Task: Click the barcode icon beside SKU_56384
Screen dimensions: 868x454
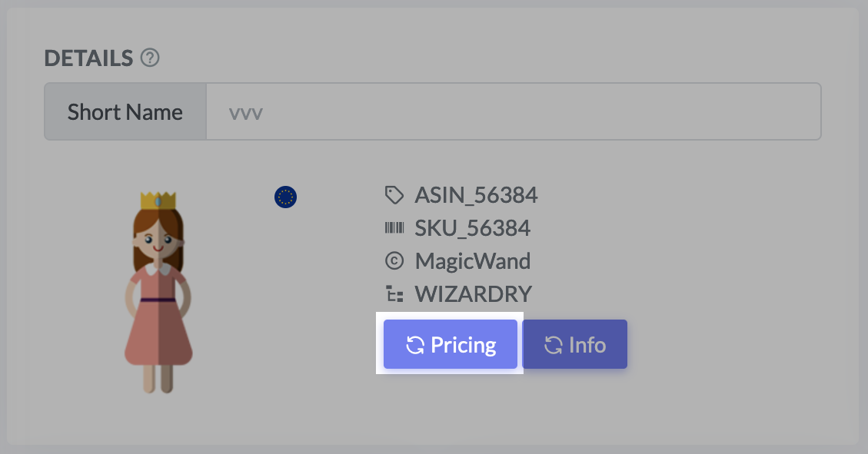Action: coord(394,228)
